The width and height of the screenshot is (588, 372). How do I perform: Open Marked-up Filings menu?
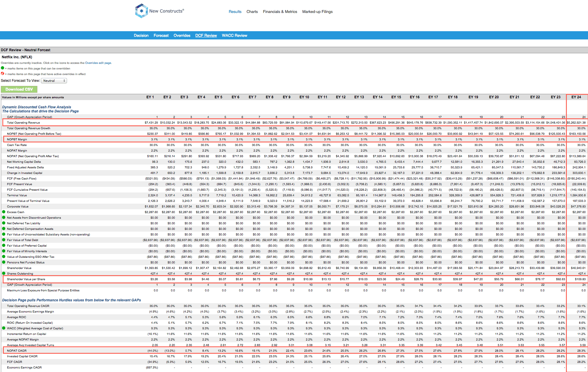pos(317,12)
